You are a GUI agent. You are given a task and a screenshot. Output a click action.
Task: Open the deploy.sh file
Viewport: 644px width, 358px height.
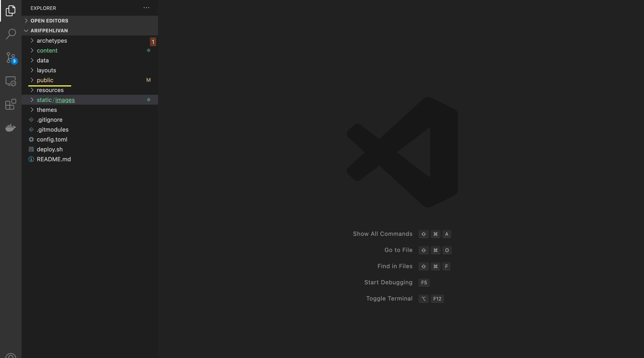[x=90, y=149]
